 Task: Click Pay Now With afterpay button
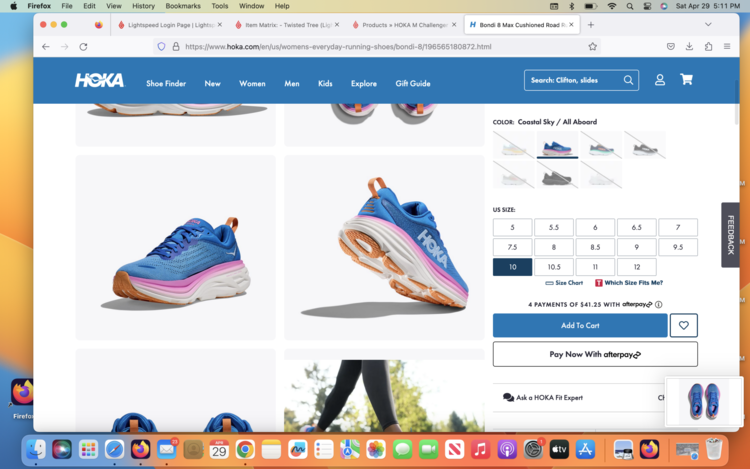pyautogui.click(x=595, y=354)
